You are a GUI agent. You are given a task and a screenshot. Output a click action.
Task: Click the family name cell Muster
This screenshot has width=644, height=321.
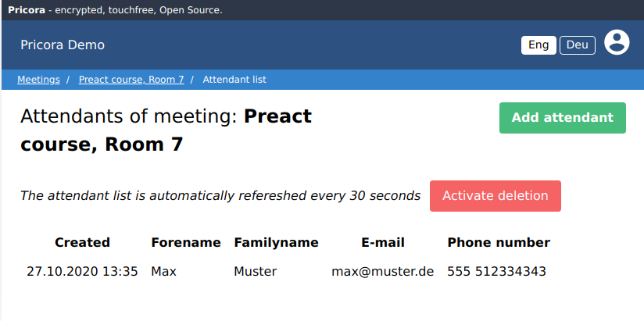click(x=255, y=272)
